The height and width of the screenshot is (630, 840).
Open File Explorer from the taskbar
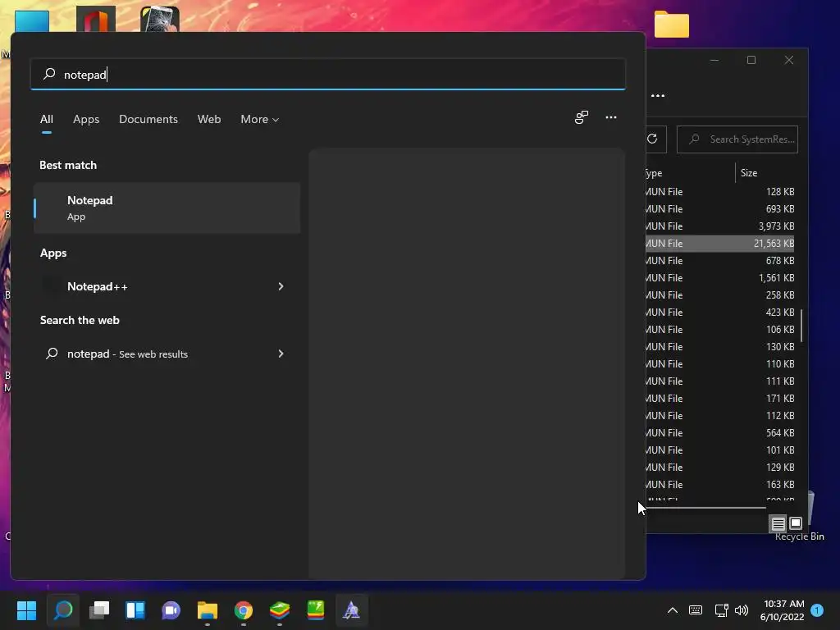[x=208, y=609]
